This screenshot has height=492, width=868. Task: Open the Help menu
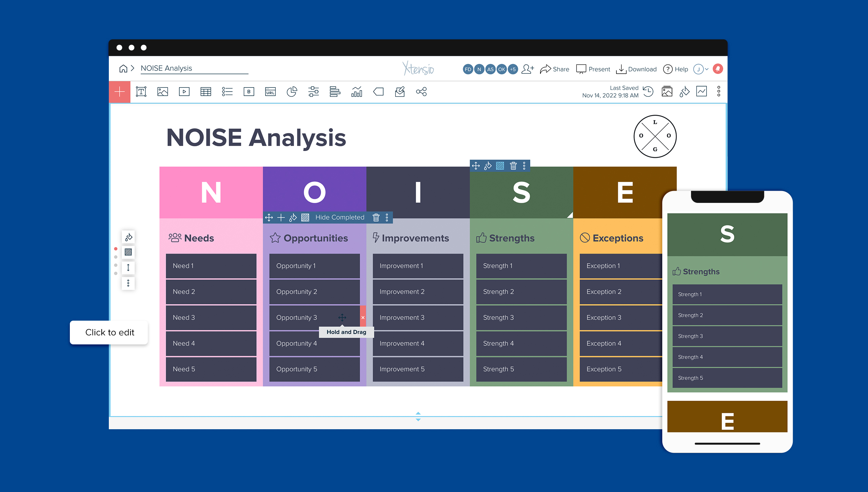(675, 69)
